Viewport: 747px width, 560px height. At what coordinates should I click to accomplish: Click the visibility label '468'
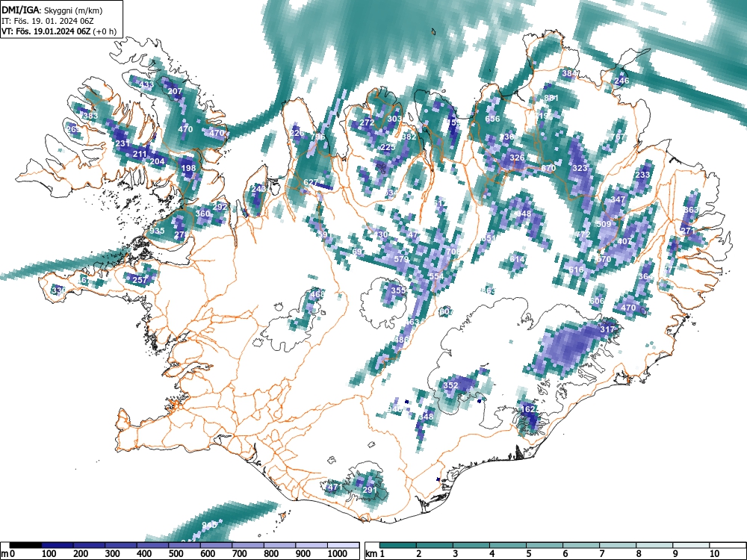tap(317, 293)
